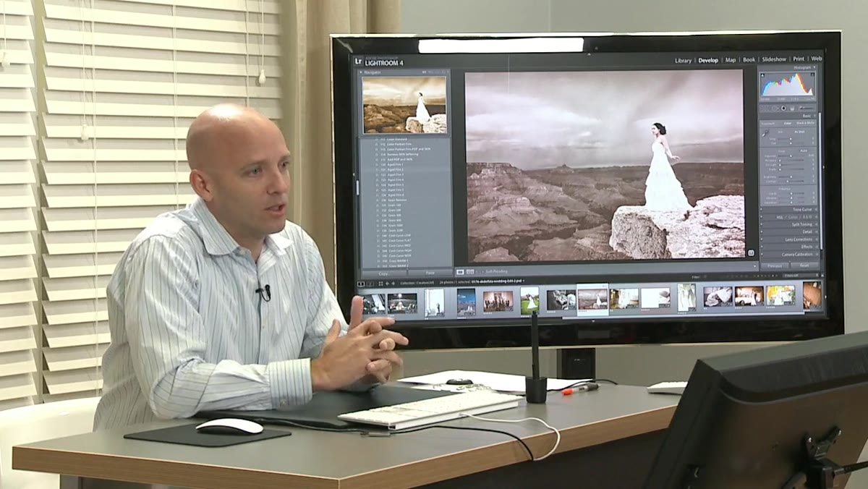868x489 pixels.
Task: Click the main window display icon in filmstrip
Action: (x=361, y=284)
